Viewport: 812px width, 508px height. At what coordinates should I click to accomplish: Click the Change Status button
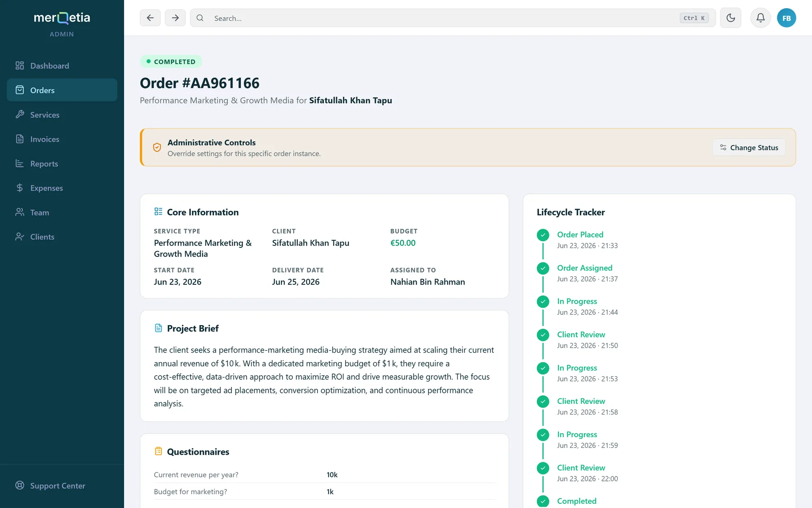(x=749, y=148)
